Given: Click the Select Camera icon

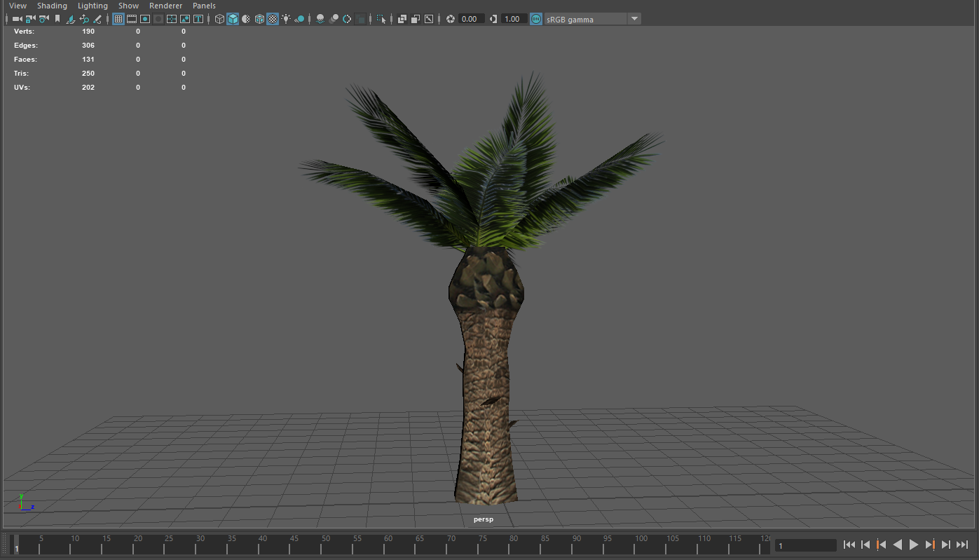Looking at the screenshot, I should 17,19.
